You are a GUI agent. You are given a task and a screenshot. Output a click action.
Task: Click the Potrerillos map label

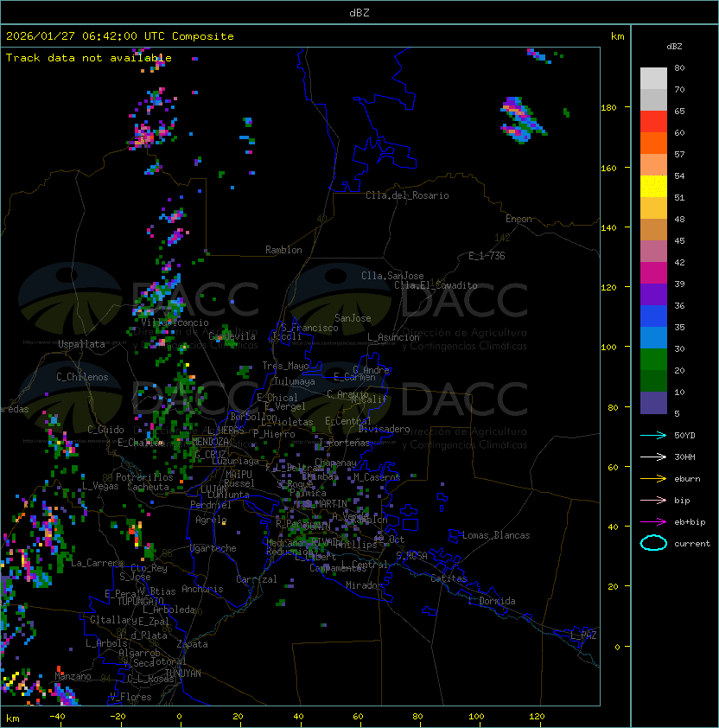pos(144,477)
